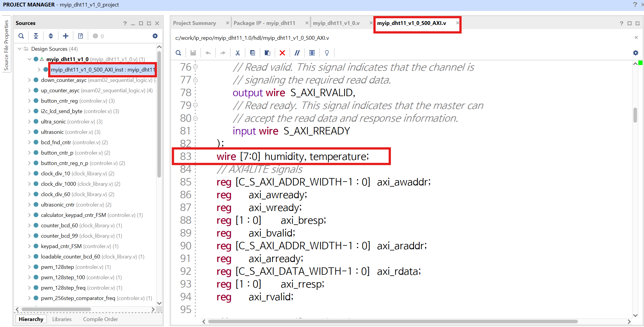Viewport: 644px width, 327px height.
Task: Switch to the Libraries view tab
Action: pos(62,319)
